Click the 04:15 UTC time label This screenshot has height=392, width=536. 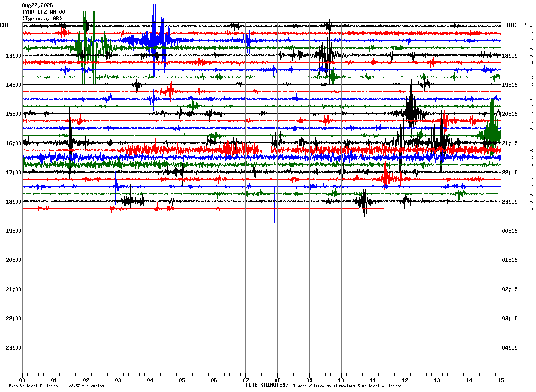(510, 348)
